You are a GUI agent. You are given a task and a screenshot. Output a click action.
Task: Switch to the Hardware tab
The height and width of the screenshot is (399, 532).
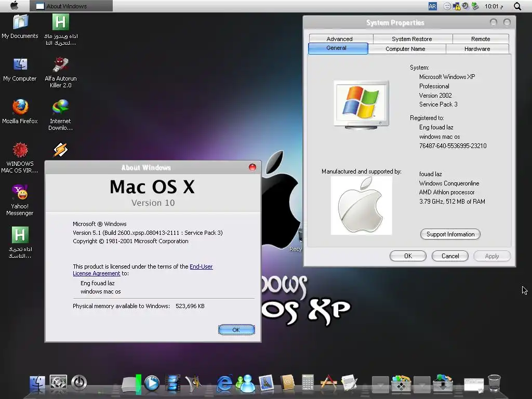click(477, 49)
